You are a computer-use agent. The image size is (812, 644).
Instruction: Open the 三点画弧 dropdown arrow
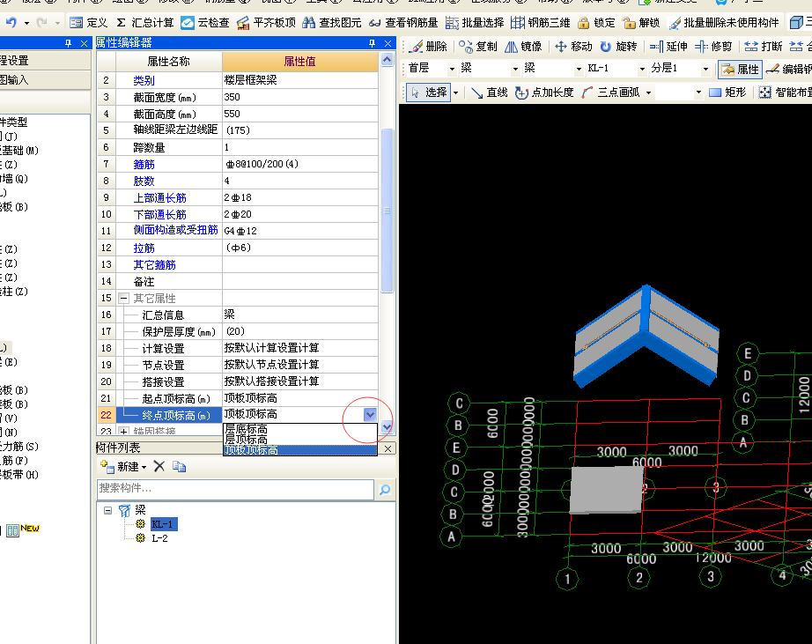pyautogui.click(x=648, y=93)
